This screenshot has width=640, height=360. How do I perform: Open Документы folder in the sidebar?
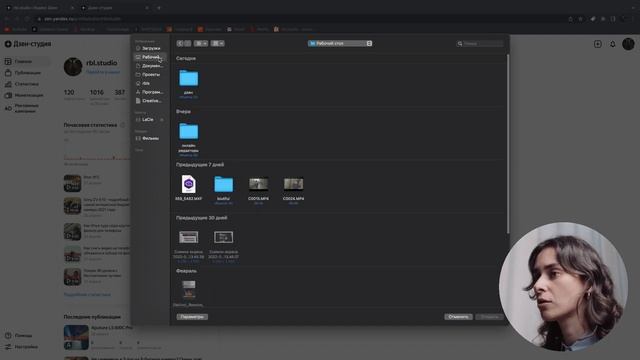point(150,66)
